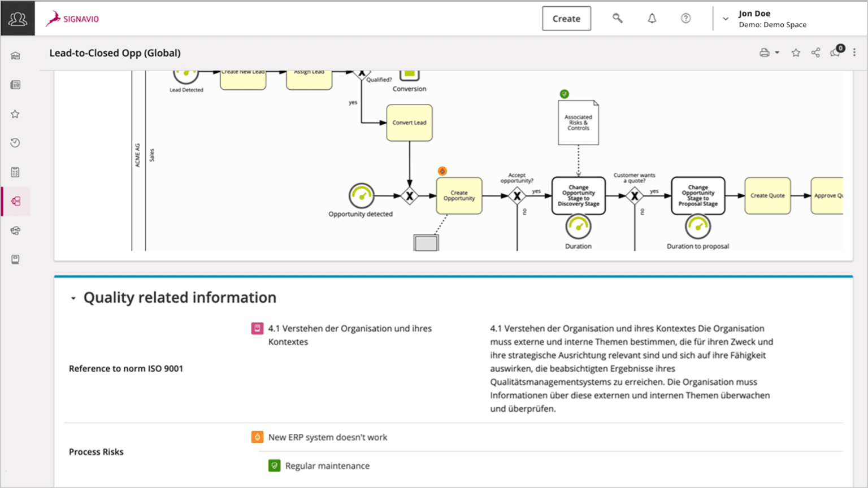868x488 pixels.
Task: Open the dictionary sidebar icon at bottom
Action: (15, 259)
